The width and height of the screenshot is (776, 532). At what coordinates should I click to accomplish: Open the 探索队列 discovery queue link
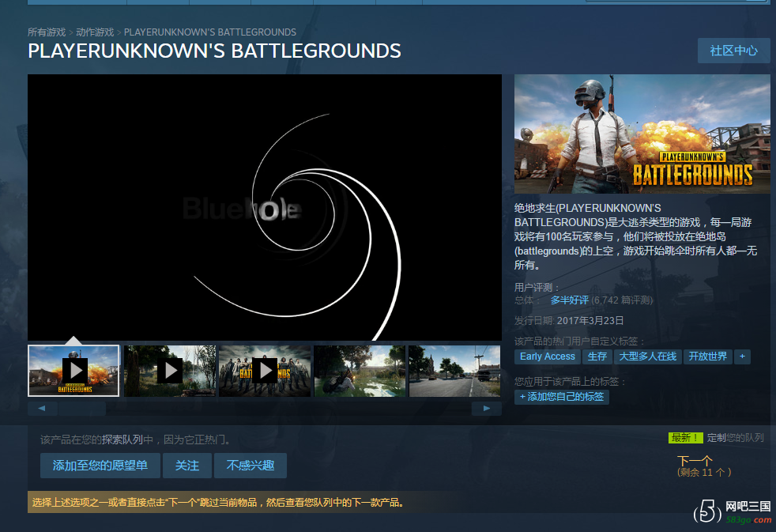click(x=122, y=440)
